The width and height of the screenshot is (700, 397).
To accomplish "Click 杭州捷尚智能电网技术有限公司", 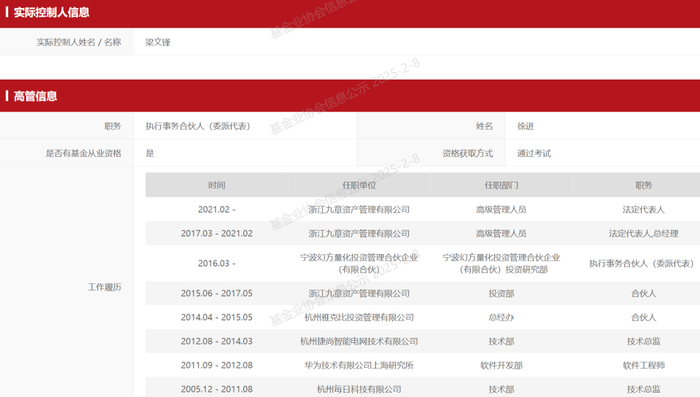I will point(359,341).
